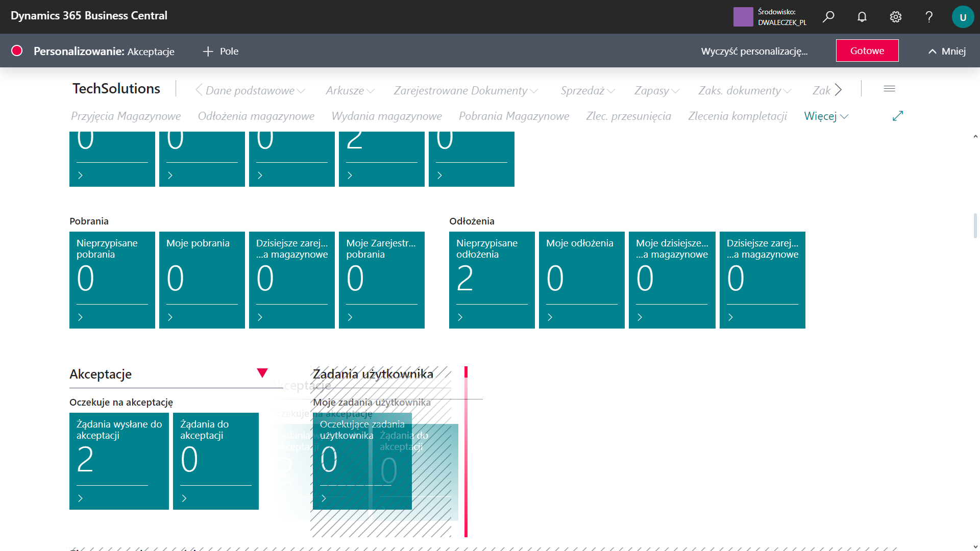
Task: Click the TechSolutions company name
Action: (x=116, y=89)
